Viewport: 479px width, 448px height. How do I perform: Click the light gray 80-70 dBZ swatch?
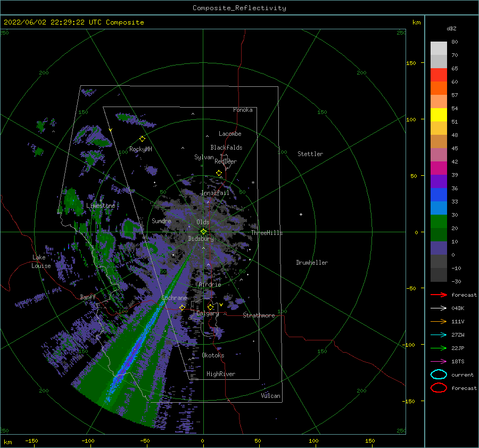[x=439, y=48]
